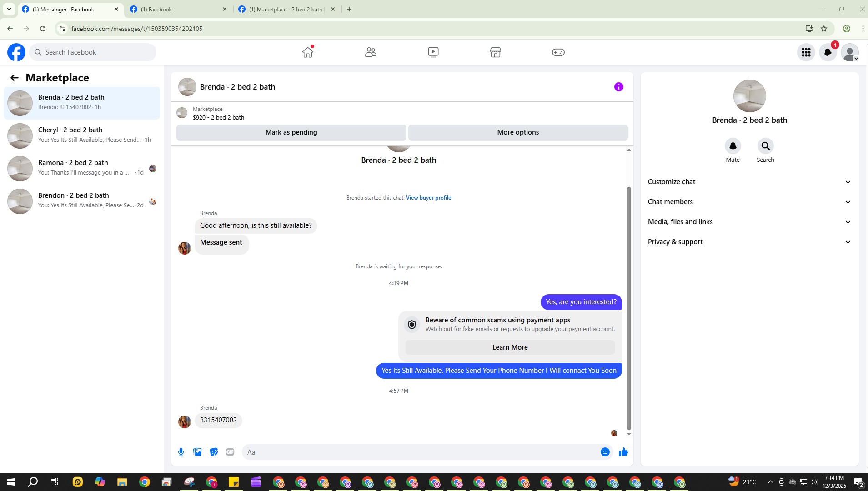
Task: Select the Messenger | Facebook tab
Action: coord(70,9)
